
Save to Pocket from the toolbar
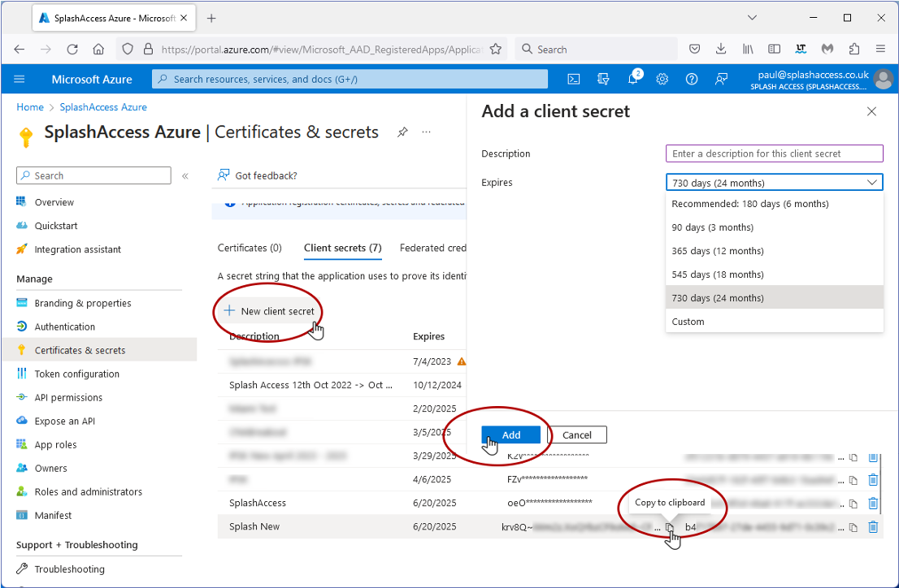tap(694, 50)
